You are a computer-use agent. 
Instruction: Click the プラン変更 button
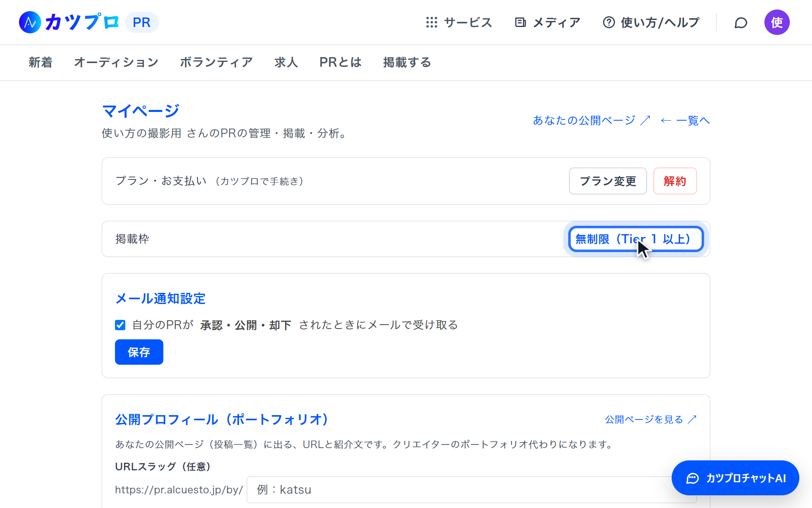[x=608, y=181]
